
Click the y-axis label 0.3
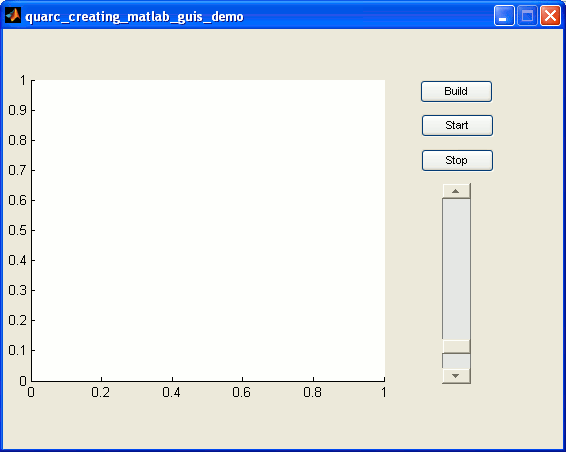pos(18,290)
